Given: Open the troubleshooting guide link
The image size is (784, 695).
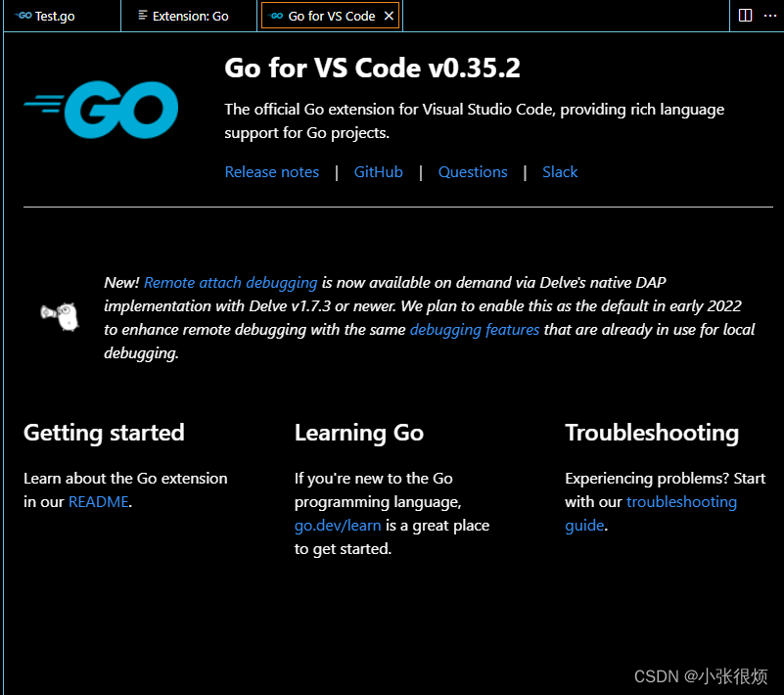Looking at the screenshot, I should (651, 514).
